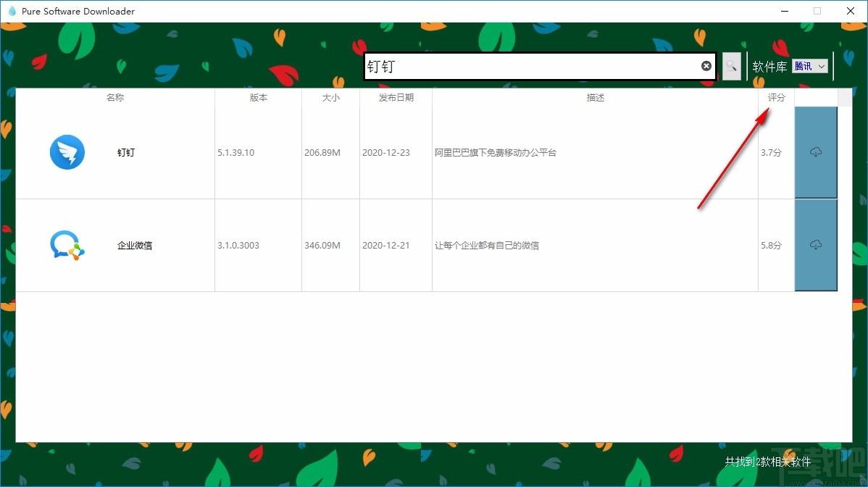Image resolution: width=868 pixels, height=487 pixels.
Task: Click the 5.8分 rating
Action: tap(771, 245)
